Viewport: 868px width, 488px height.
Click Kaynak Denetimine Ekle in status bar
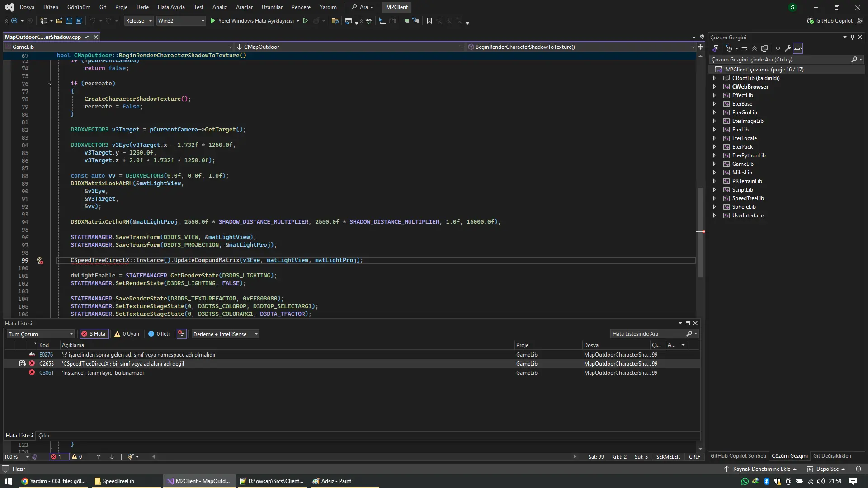point(761,469)
